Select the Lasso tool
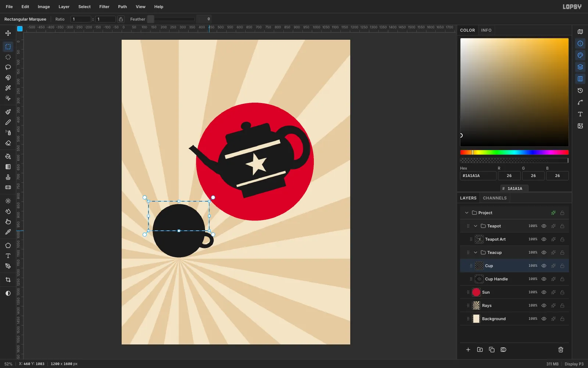588x368 pixels. click(8, 67)
